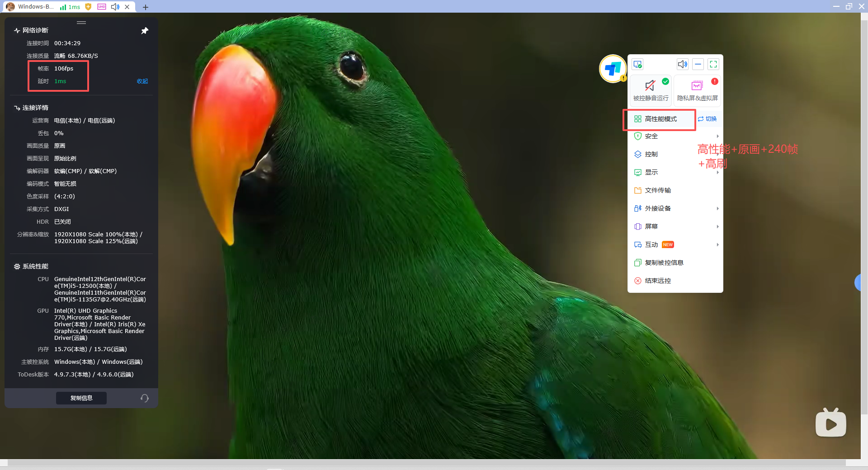Toggle 隐私屏&虚拟屏 option
The height and width of the screenshot is (470, 868).
(698, 90)
